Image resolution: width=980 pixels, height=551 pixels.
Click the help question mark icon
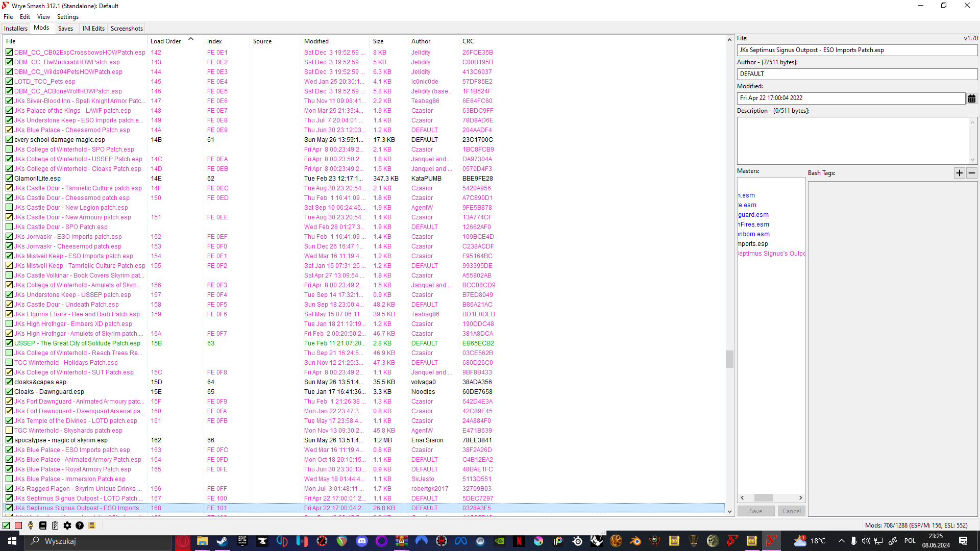80,525
